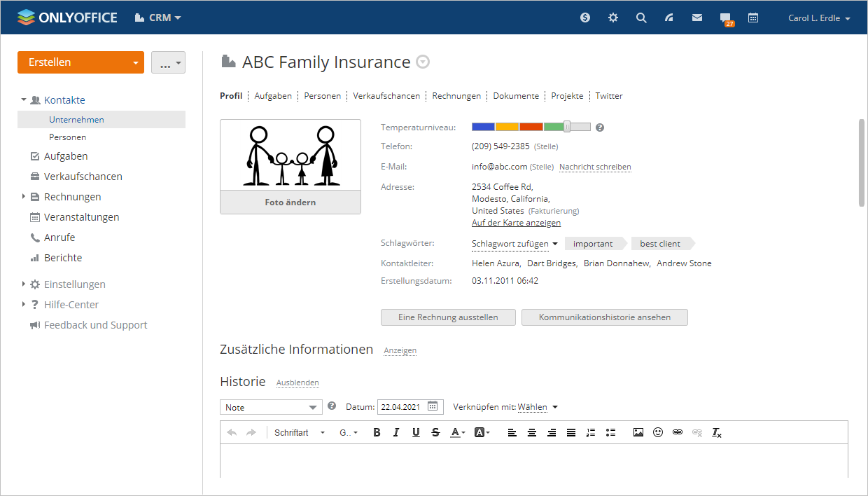Open the Schlagwort zufügen dropdown
Viewport: 868px width, 496px height.
514,244
